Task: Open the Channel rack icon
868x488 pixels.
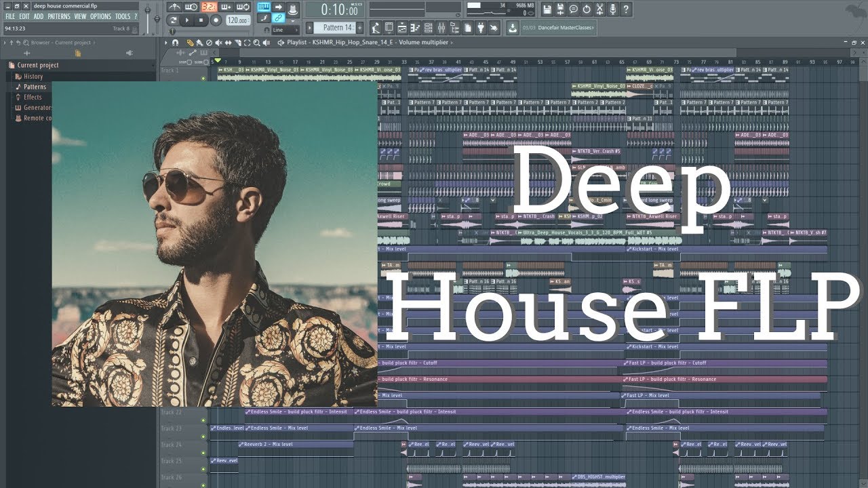Action: (428, 28)
